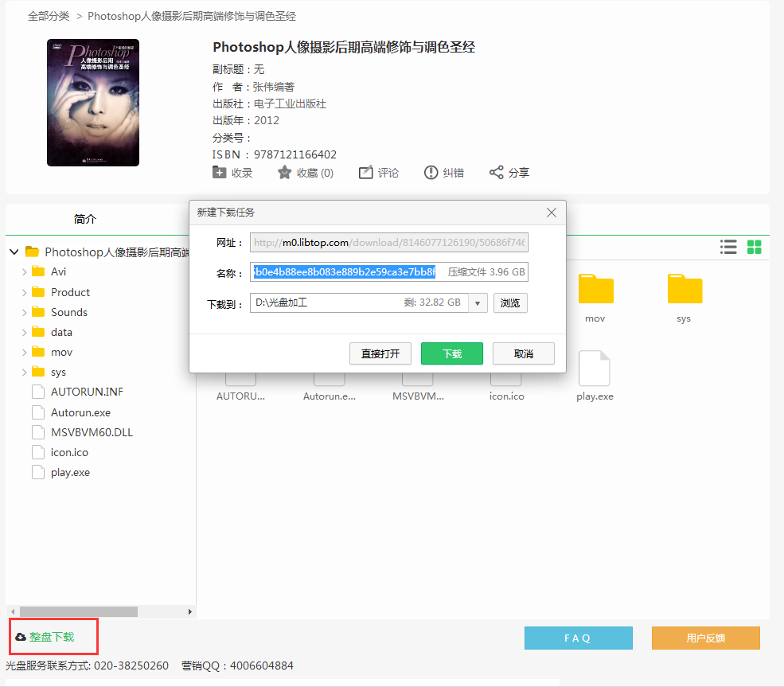
Task: Click the 网址 URL field
Action: point(389,243)
